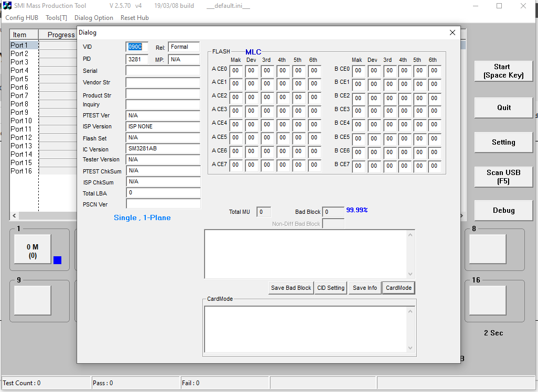Click the Item column header

click(x=24, y=35)
